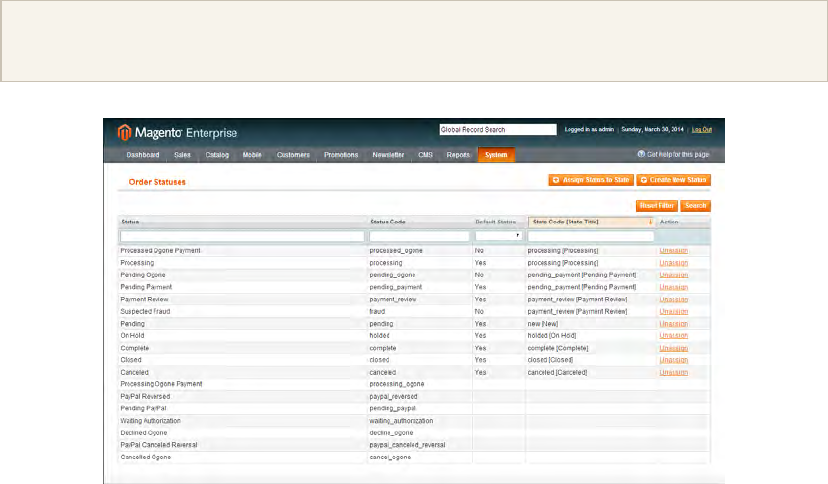This screenshot has height=484, width=828.
Task: Unassign the Pending status with code pending
Action: (x=674, y=324)
